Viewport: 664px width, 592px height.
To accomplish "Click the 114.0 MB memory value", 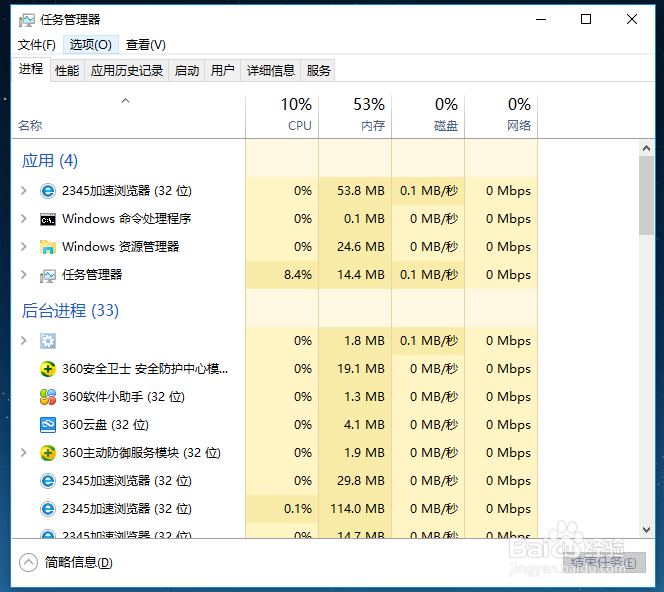I will click(x=357, y=508).
